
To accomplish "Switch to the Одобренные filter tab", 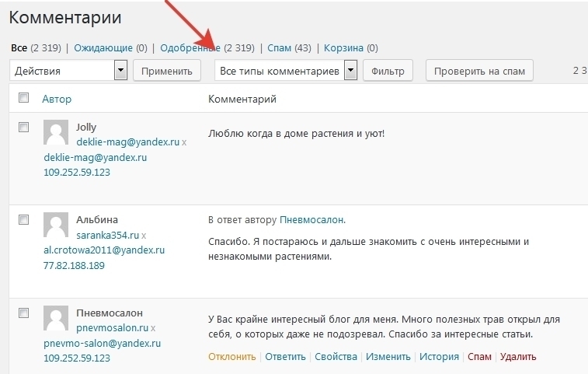I will [x=190, y=47].
